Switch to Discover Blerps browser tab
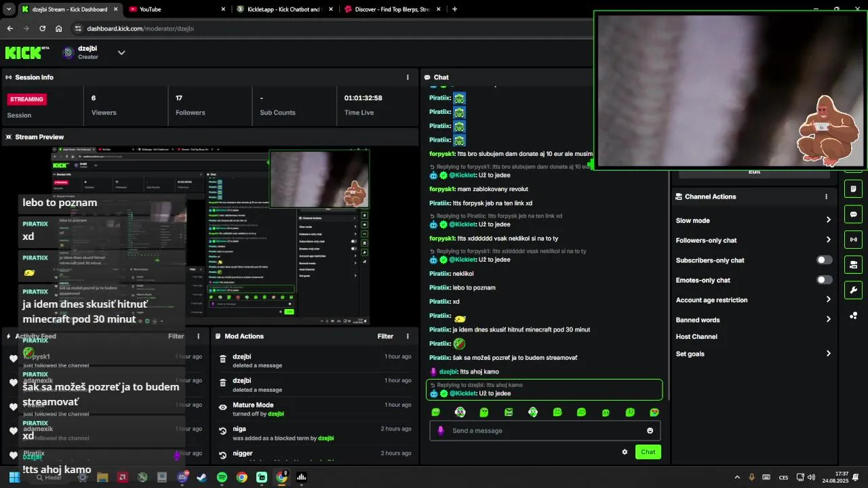868x488 pixels. pos(392,9)
